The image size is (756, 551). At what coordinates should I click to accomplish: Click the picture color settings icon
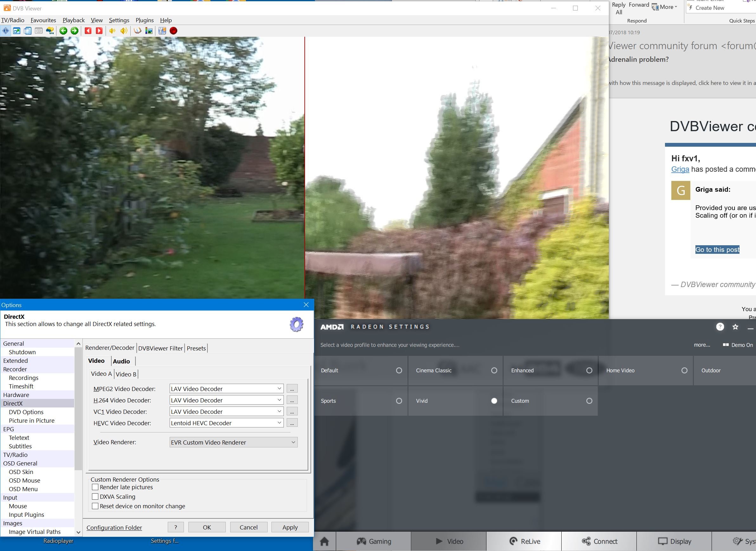coord(149,31)
